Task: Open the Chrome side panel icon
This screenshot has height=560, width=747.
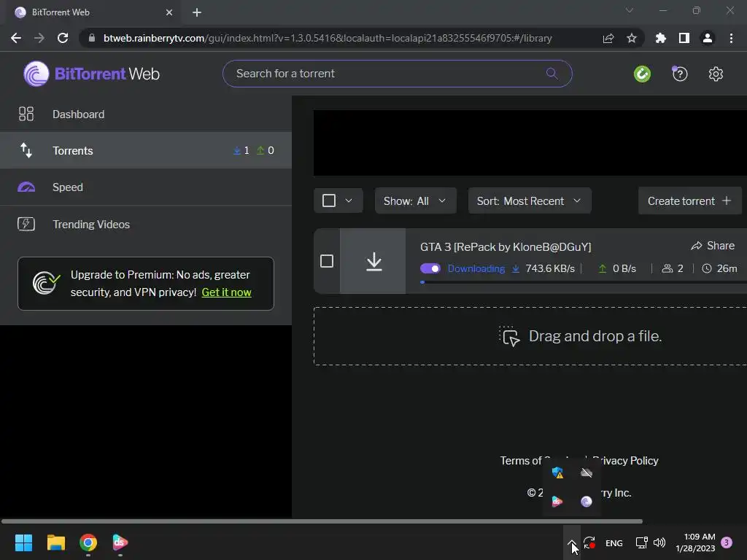Action: [684, 38]
